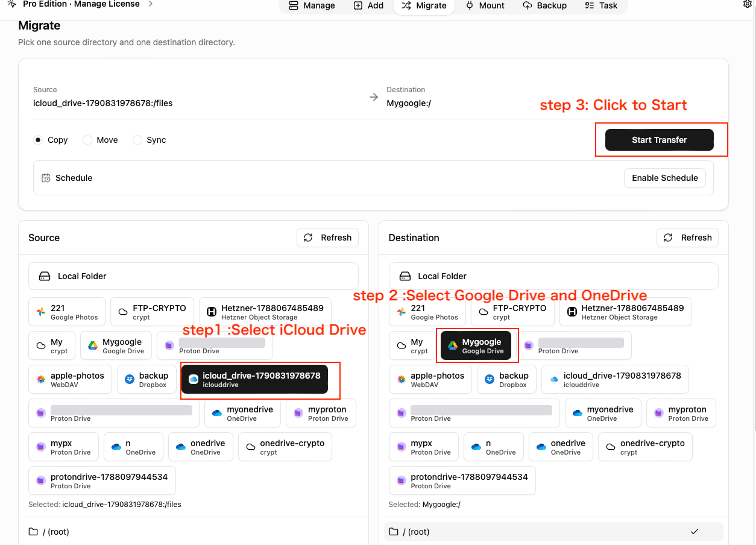The image size is (756, 545).
Task: Select n OneDrive remote in Destination
Action: click(x=493, y=447)
